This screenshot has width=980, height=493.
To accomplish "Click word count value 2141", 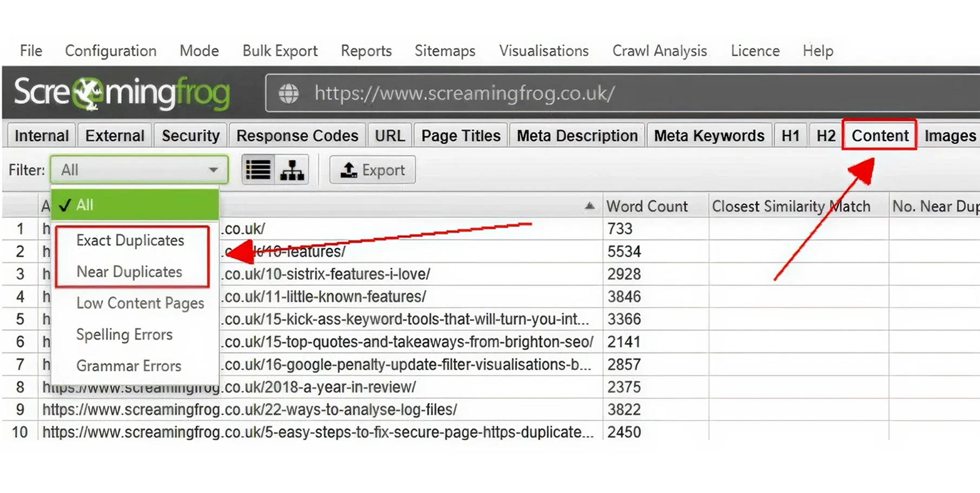I will [624, 342].
